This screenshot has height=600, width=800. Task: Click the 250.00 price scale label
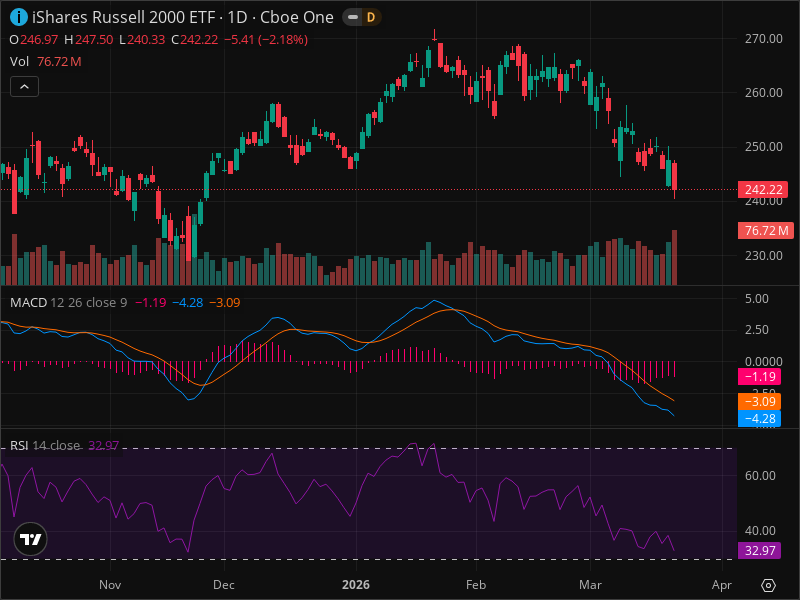(763, 147)
